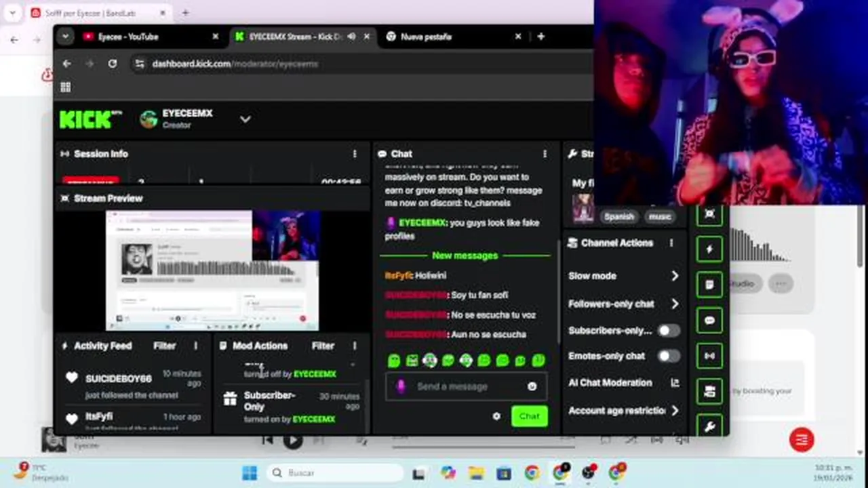
Task: Click the Send a message input field
Action: (x=465, y=386)
